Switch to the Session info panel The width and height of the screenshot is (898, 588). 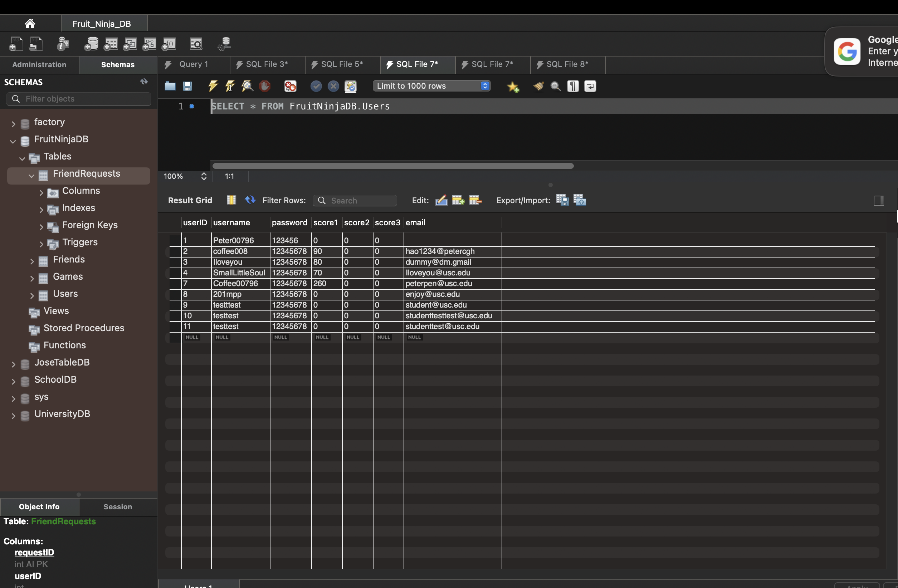coord(118,506)
